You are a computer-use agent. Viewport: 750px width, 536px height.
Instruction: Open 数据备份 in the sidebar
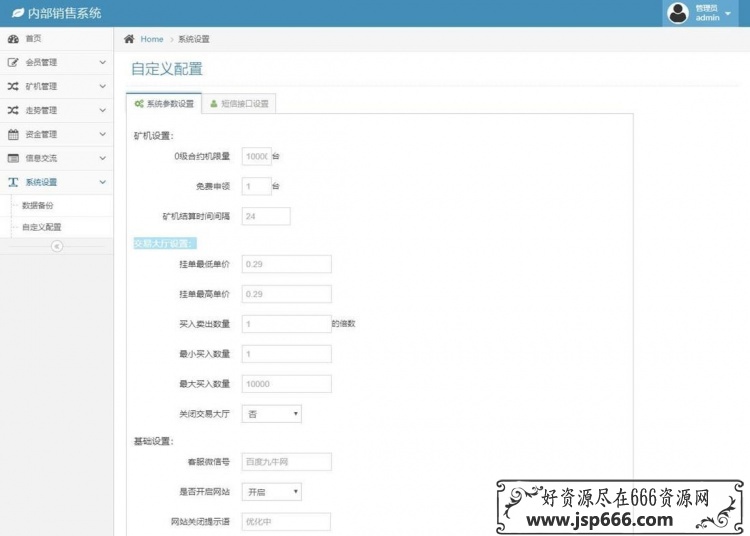coord(38,205)
